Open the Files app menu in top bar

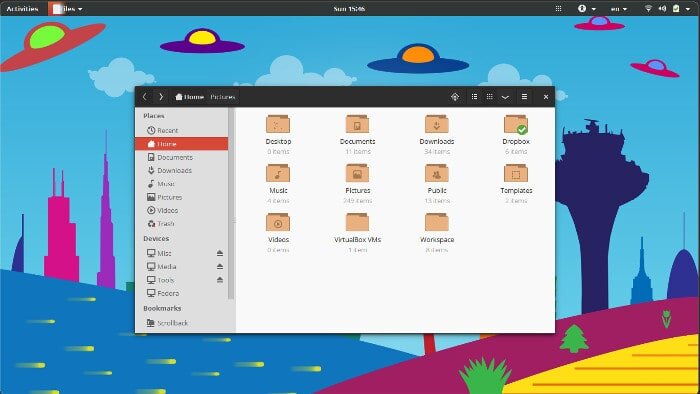[x=66, y=8]
